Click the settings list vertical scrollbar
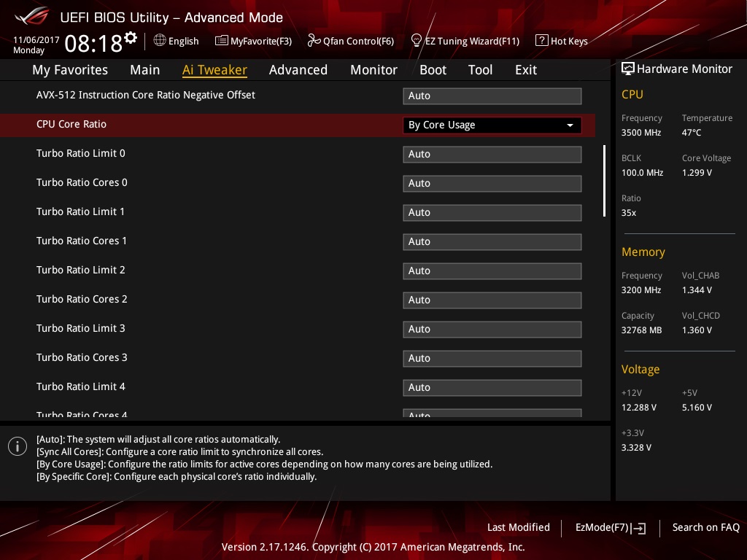This screenshot has height=560, width=747. click(604, 181)
